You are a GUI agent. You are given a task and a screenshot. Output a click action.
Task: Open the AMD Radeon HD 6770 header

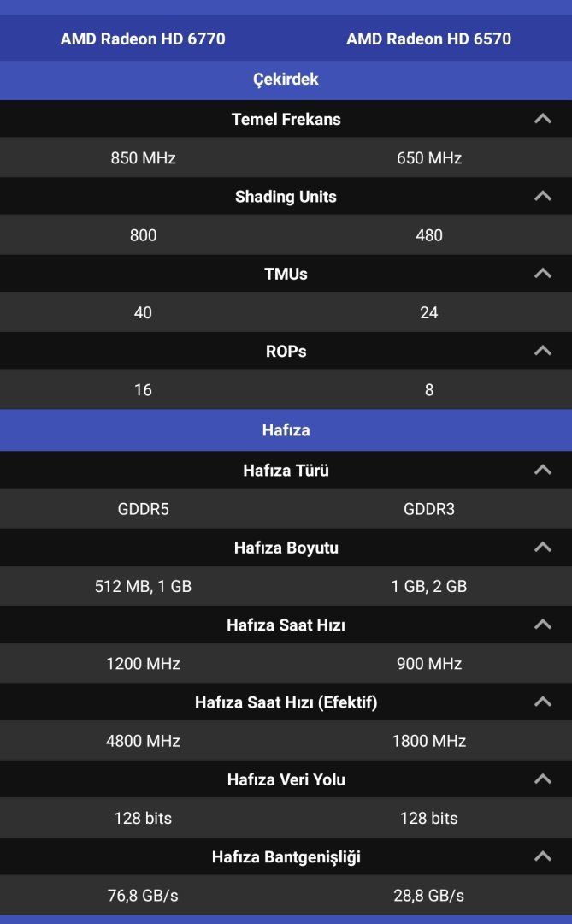click(143, 38)
